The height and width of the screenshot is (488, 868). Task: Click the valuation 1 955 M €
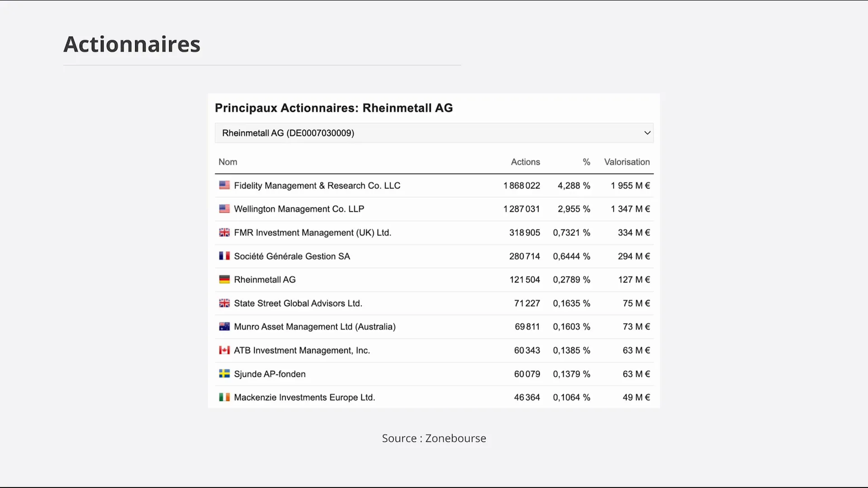(x=630, y=185)
